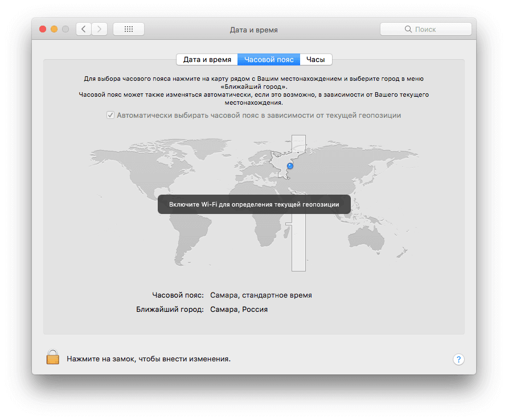The height and width of the screenshot is (420, 508).
Task: Show all preferences via grid icon
Action: click(x=128, y=29)
